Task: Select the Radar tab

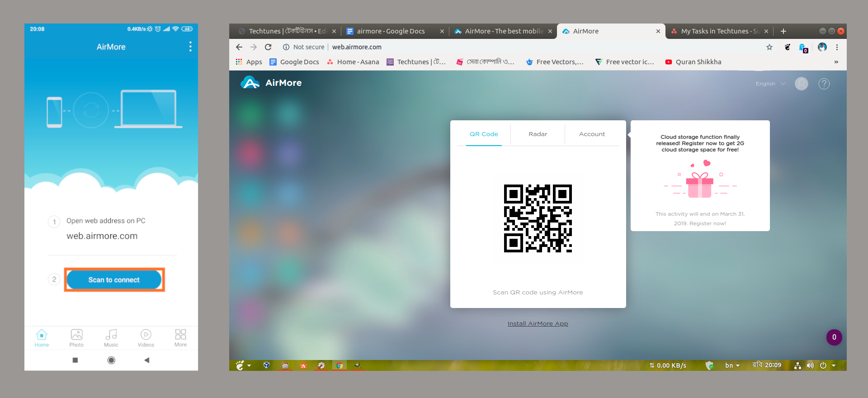Action: coord(538,134)
